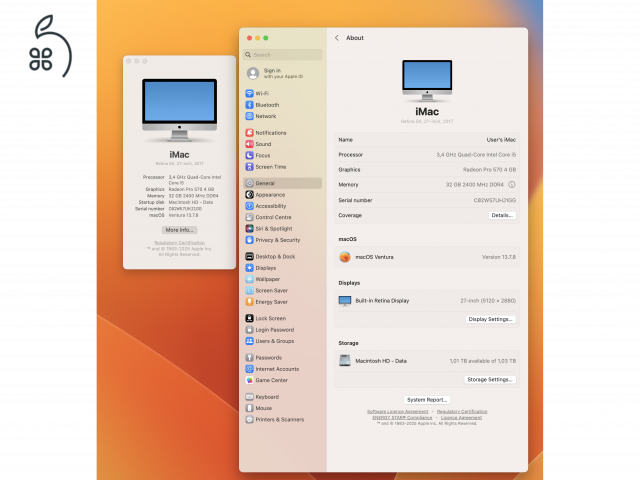640x480 pixels.
Task: Select the Siri & Spotlight icon
Action: [249, 229]
